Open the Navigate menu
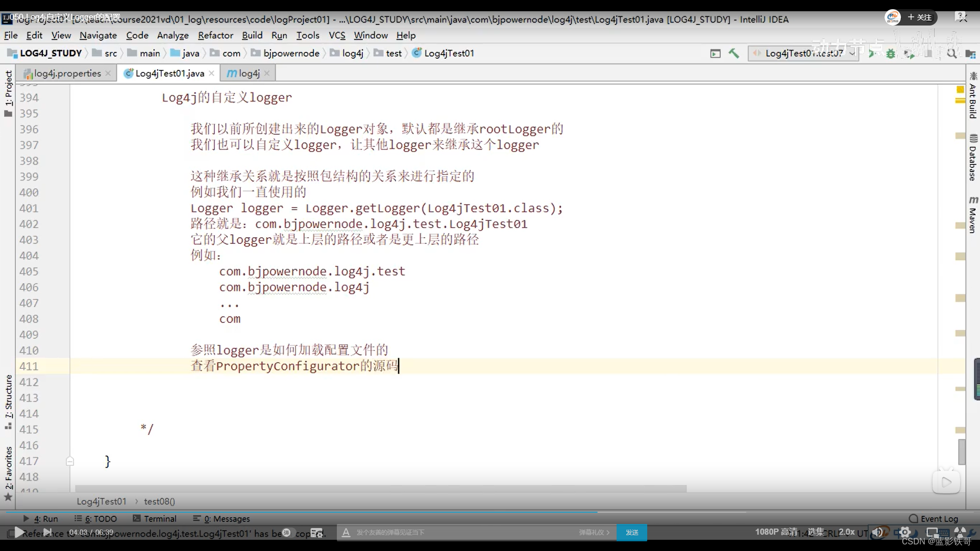 98,35
